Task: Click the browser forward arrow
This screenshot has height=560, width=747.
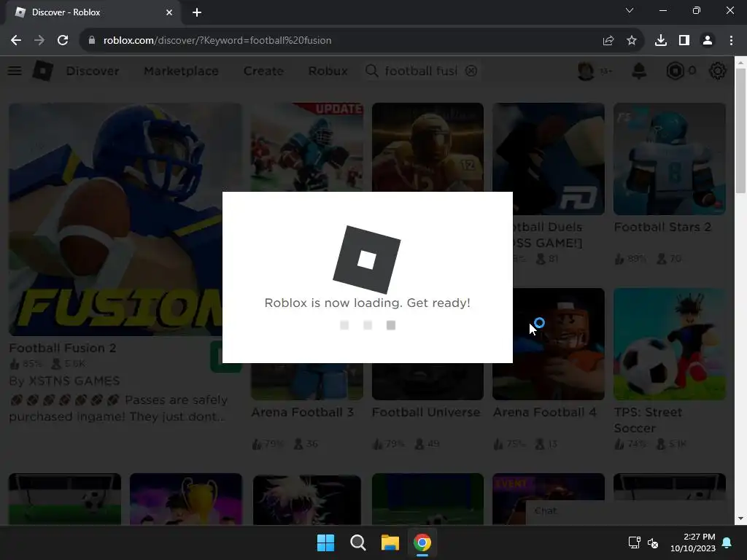Action: 39,41
